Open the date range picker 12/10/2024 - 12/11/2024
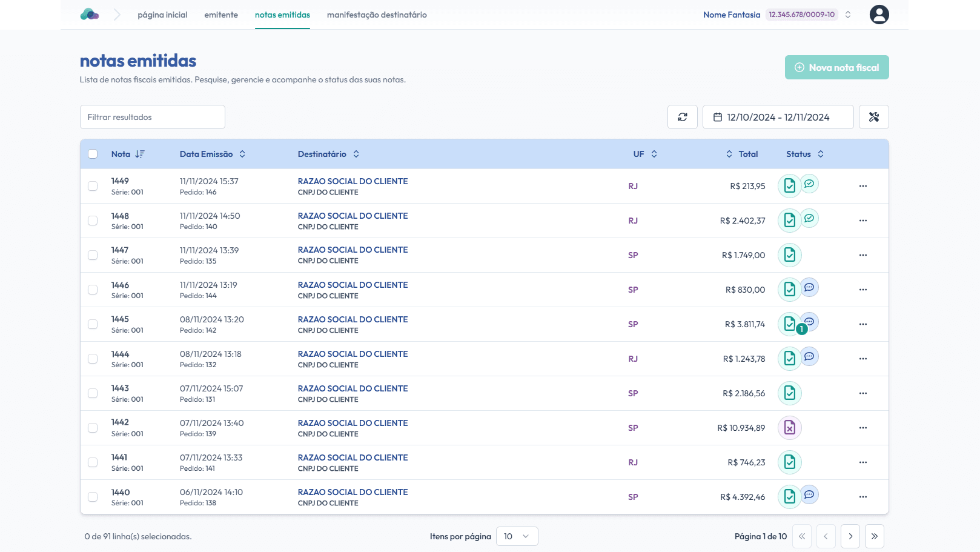 (x=778, y=117)
